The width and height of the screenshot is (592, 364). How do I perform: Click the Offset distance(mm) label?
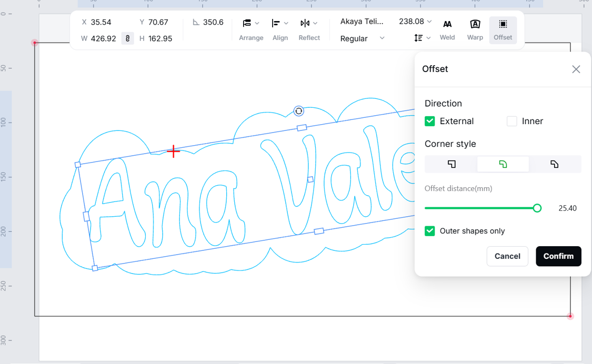click(458, 188)
